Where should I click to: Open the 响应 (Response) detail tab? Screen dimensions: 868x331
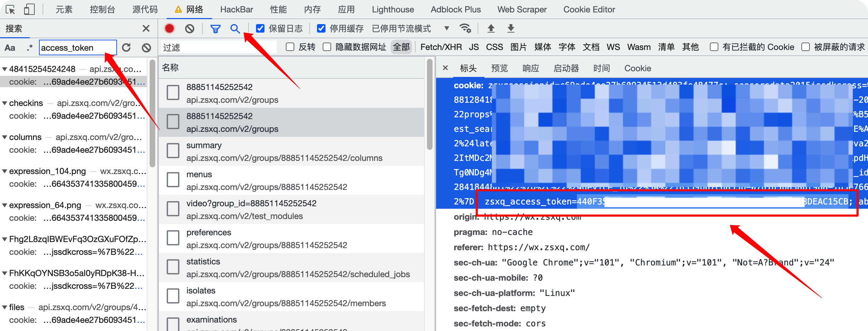531,68
